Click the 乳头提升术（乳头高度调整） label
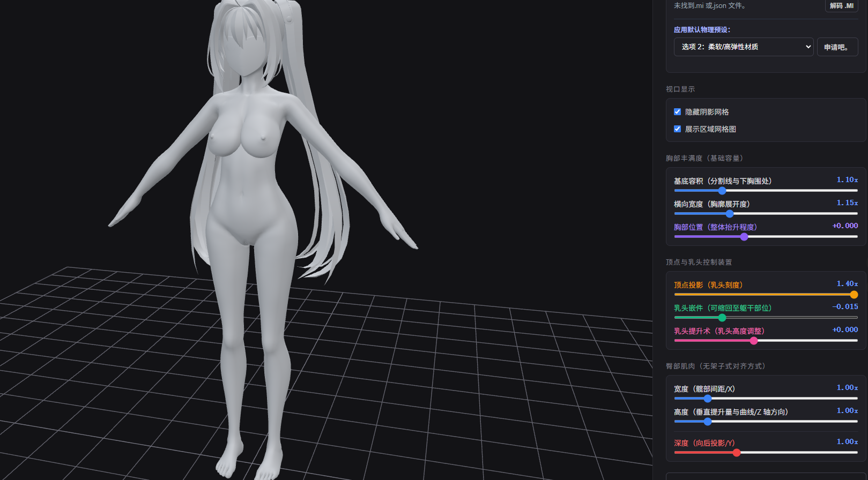 (x=719, y=332)
